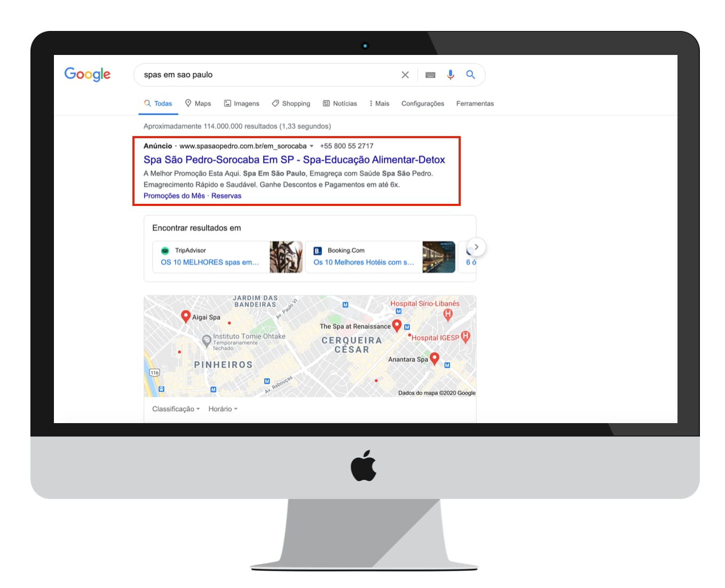Open Configurações menu
Viewport: 725px width, 588px height.
[x=423, y=104]
